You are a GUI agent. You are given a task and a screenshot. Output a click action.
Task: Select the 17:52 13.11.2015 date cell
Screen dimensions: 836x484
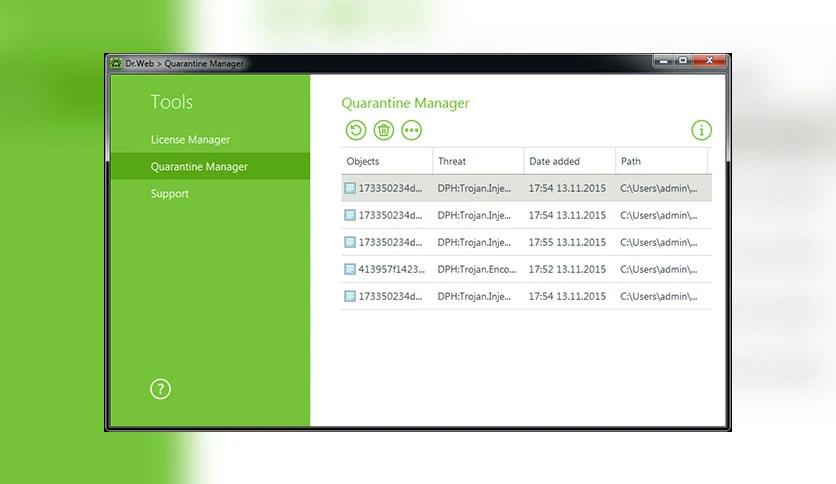567,269
